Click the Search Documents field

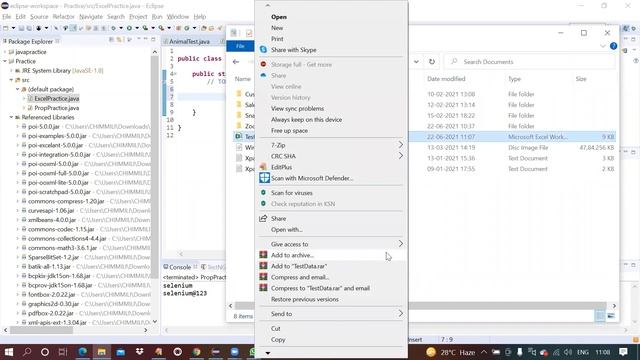tap(529, 62)
